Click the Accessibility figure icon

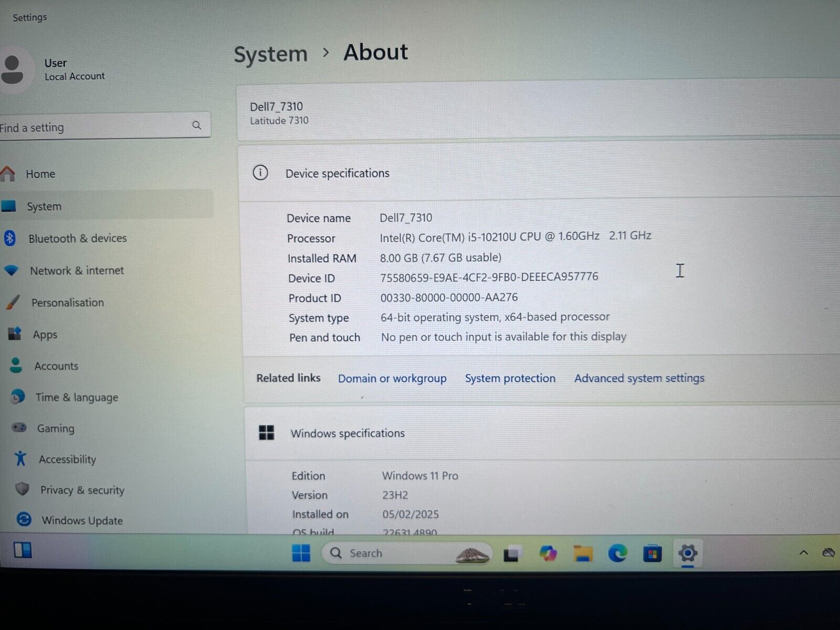(20, 458)
